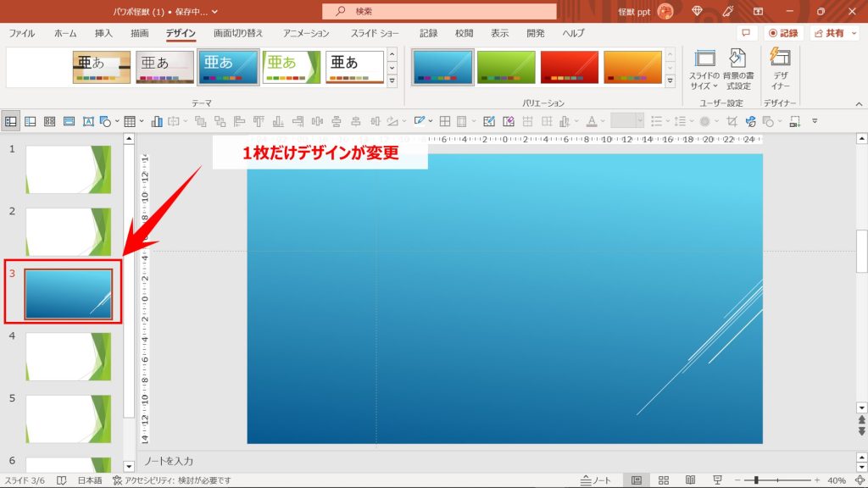Screen dimensions: 868x488
Task: Select the Crop icon in the toolbar
Action: 732,121
